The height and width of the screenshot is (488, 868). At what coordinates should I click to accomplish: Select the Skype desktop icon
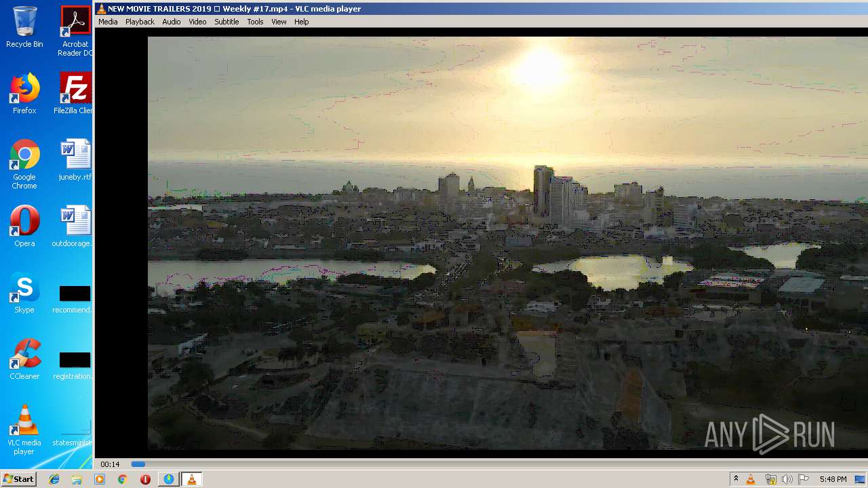pos(24,293)
